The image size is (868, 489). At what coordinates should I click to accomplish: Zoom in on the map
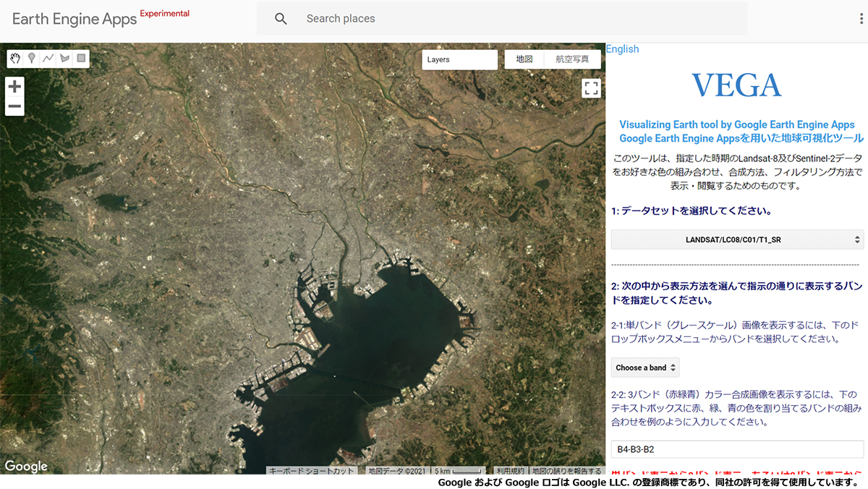coord(15,87)
